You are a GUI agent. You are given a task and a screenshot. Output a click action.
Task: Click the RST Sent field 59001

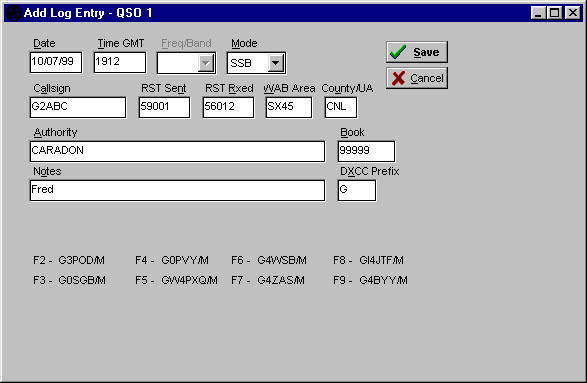164,107
